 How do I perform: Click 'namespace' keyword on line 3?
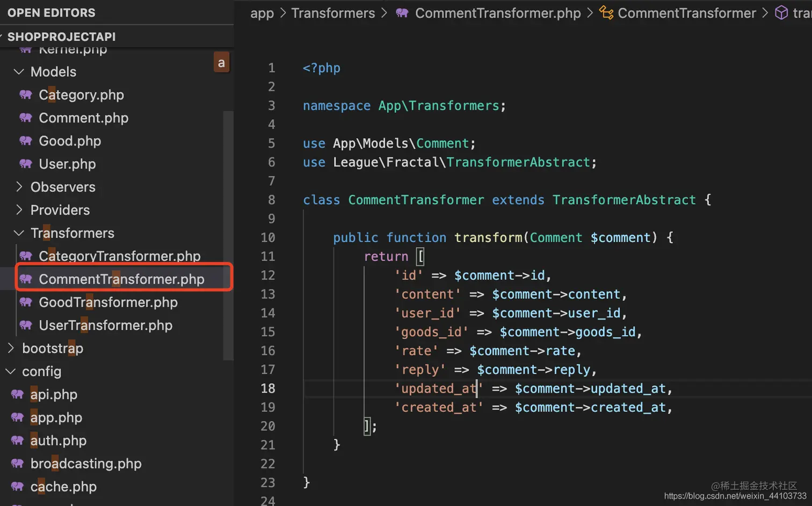tap(337, 106)
